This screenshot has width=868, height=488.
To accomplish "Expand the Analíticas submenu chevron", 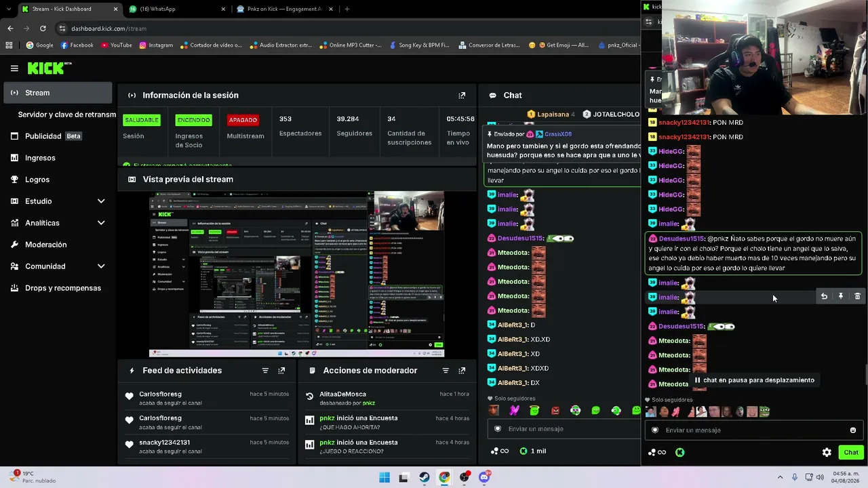I will (x=101, y=223).
